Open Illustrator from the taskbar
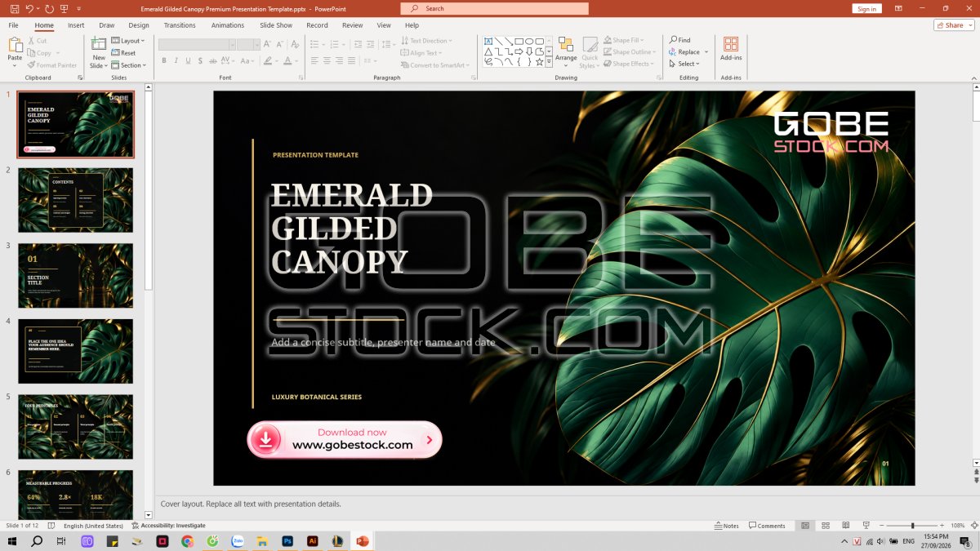Viewport: 980px width, 551px height. (312, 541)
